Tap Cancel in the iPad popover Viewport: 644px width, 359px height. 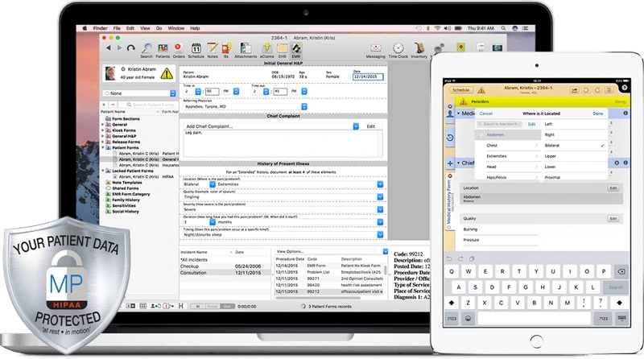tap(486, 113)
